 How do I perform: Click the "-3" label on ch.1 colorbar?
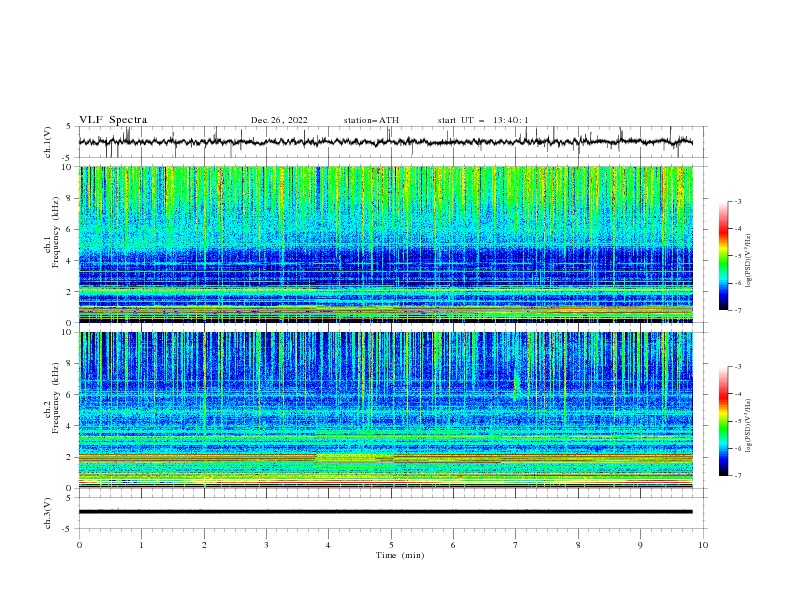738,201
